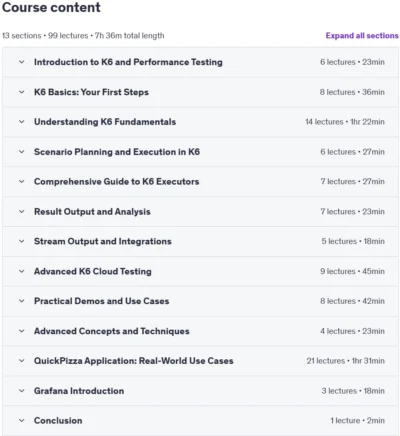Expand the K6 Basics: Your First Steps chevron
The width and height of the screenshot is (400, 436).
tap(22, 92)
